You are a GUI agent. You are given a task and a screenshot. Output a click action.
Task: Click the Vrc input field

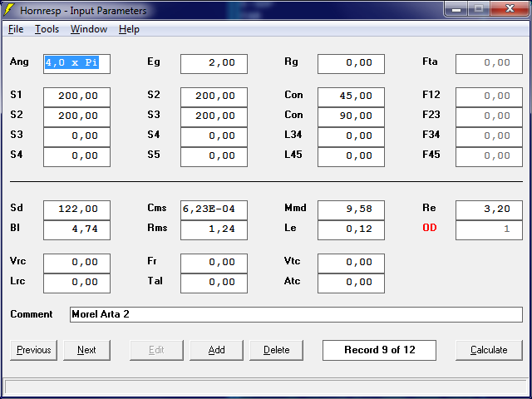tap(76, 263)
